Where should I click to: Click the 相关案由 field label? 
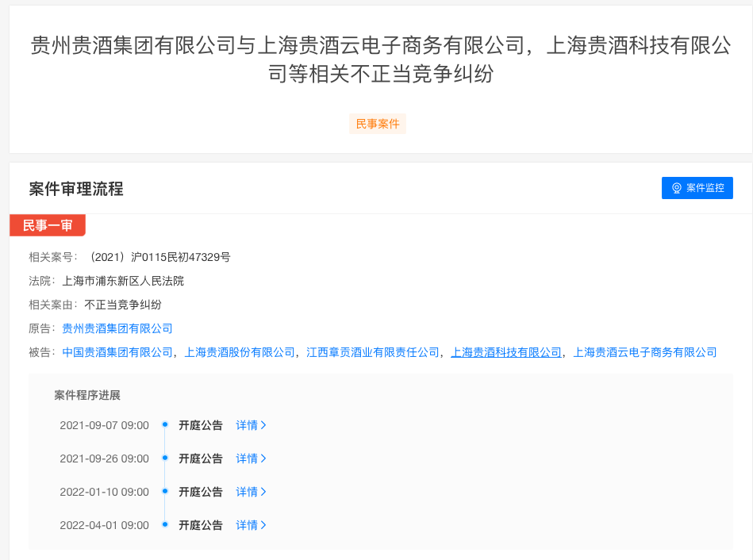coord(53,305)
